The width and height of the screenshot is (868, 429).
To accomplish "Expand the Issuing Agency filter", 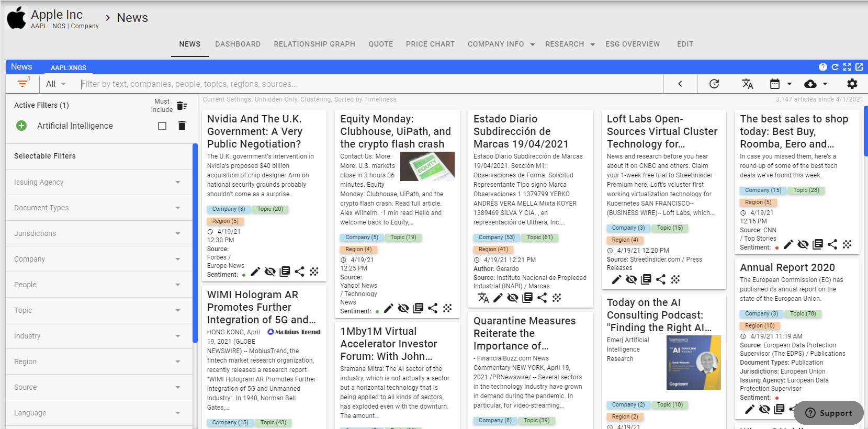I will [99, 182].
